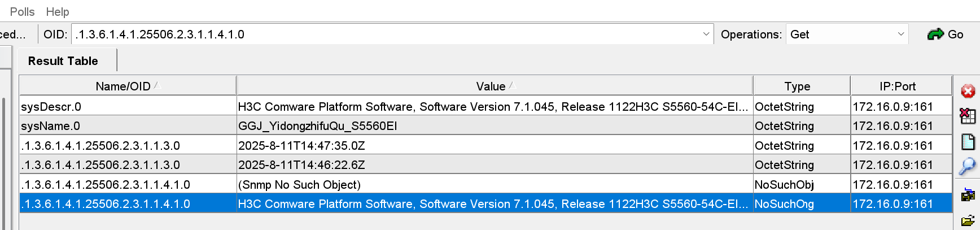Screen dimensions: 980x230
Task: Sort results by the Value column header
Action: pyautogui.click(x=491, y=86)
